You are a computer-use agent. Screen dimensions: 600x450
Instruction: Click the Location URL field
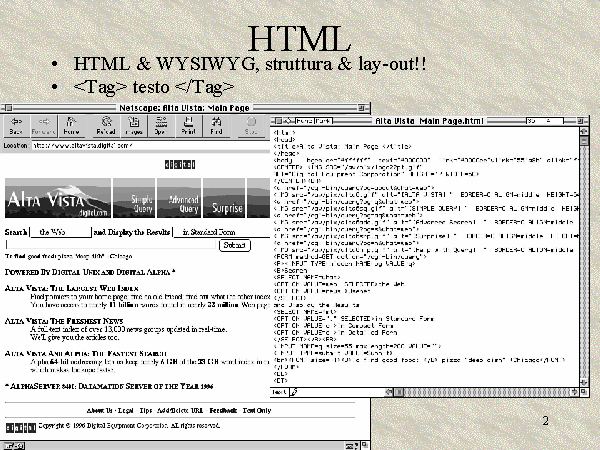tap(151, 145)
